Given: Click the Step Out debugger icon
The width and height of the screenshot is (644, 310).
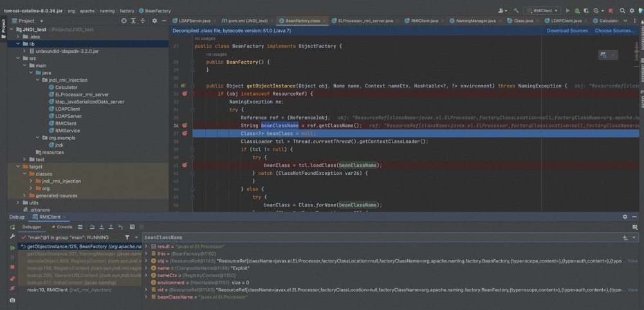Looking at the screenshot, I should pos(111,226).
